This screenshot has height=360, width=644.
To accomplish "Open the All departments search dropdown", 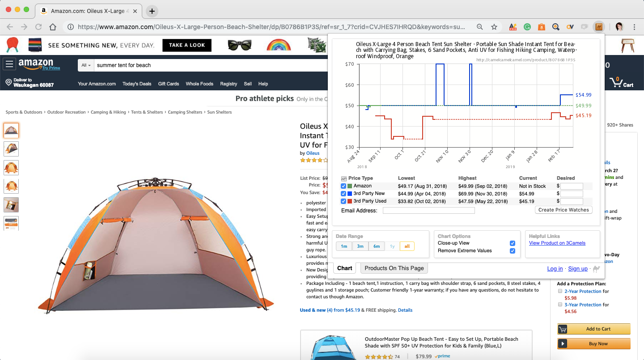I will click(86, 65).
